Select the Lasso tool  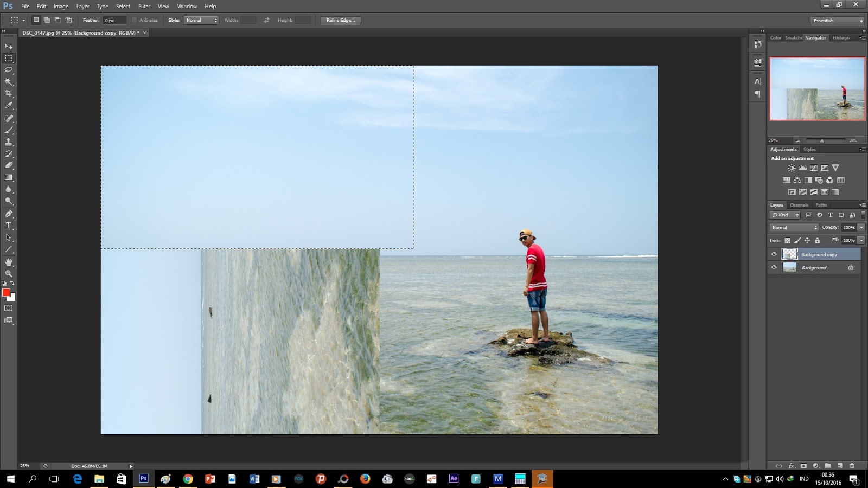(9, 70)
